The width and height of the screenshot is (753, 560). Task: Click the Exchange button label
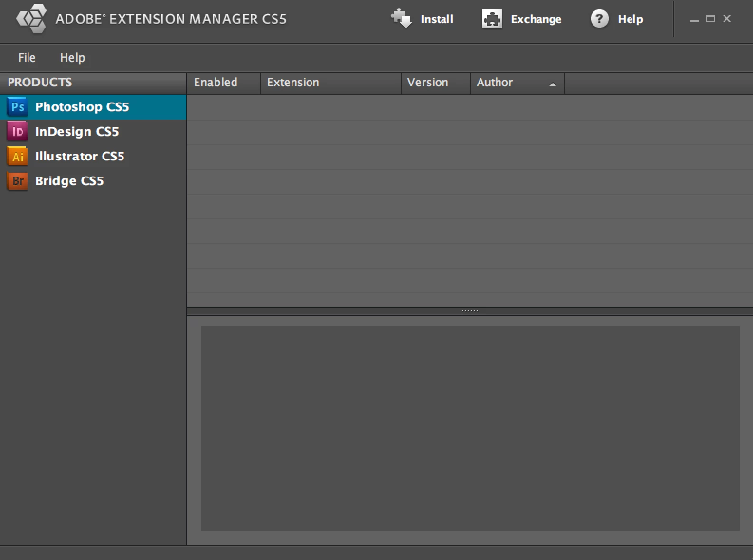click(x=536, y=19)
